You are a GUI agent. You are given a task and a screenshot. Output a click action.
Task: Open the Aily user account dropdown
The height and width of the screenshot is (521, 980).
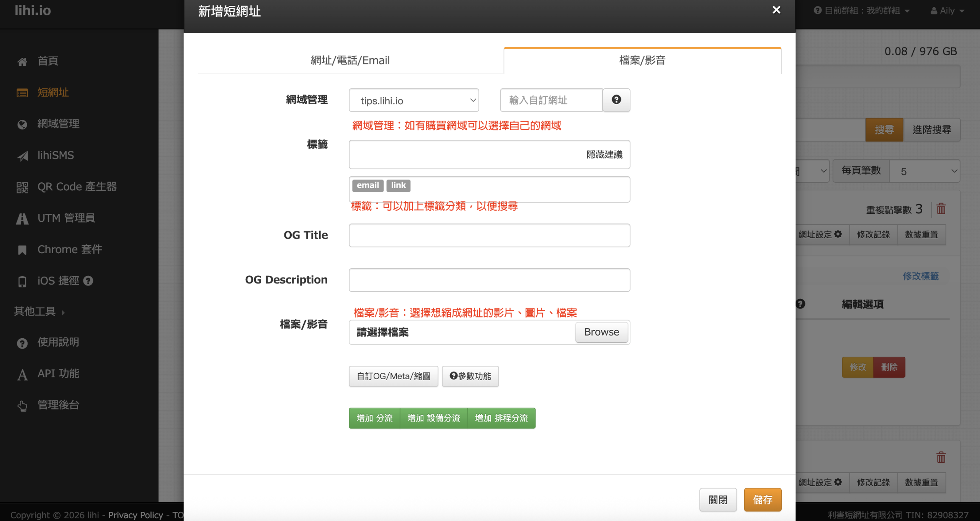pyautogui.click(x=947, y=11)
